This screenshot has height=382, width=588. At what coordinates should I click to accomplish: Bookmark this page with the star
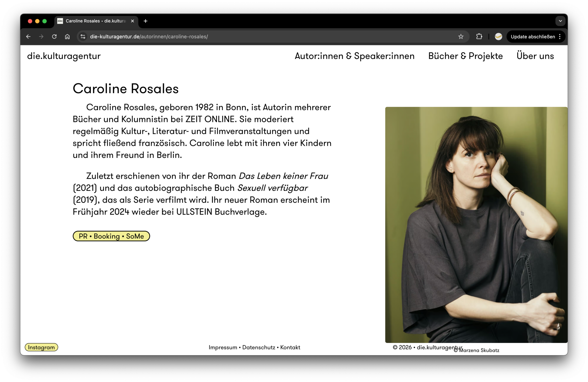[x=461, y=37]
